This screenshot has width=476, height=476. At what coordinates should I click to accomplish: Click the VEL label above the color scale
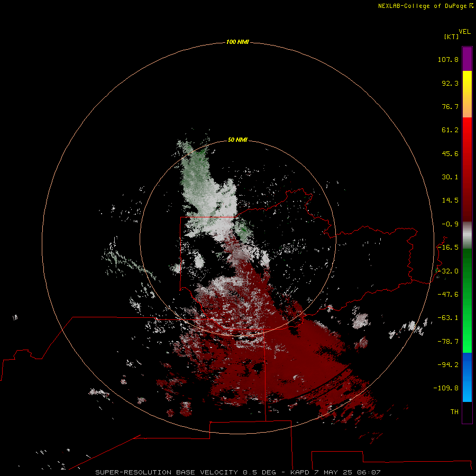[x=465, y=32]
